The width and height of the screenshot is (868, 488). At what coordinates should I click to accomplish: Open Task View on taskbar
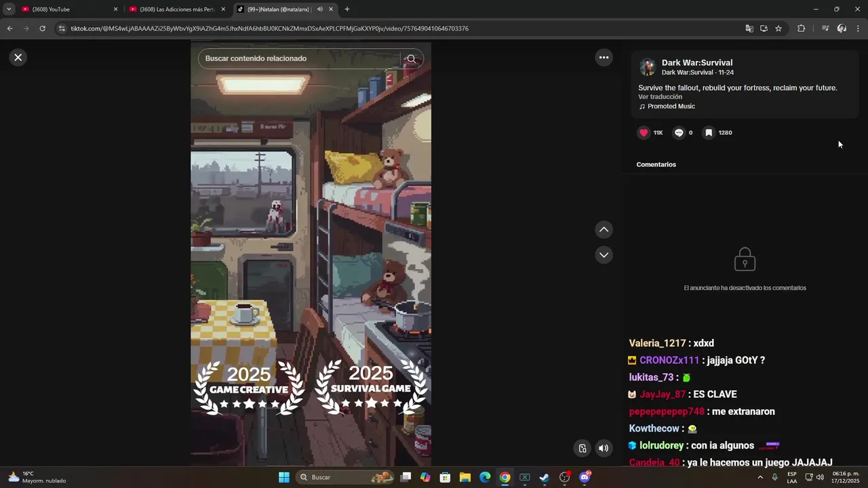[406, 477]
